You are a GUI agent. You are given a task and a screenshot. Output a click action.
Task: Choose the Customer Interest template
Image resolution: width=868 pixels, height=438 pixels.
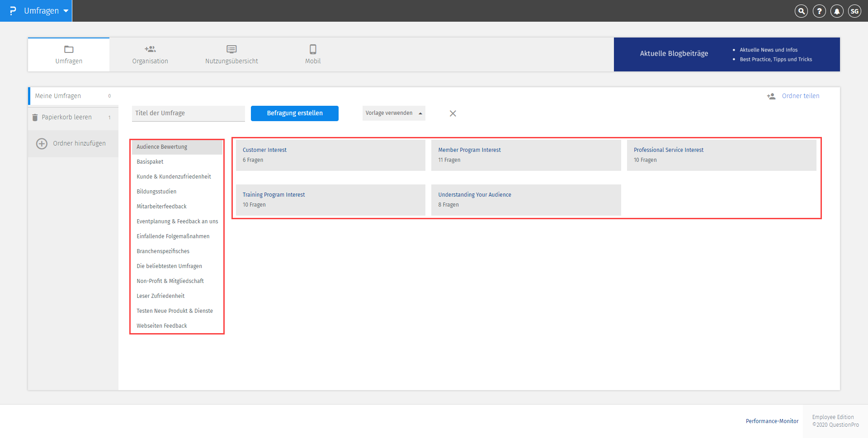330,155
